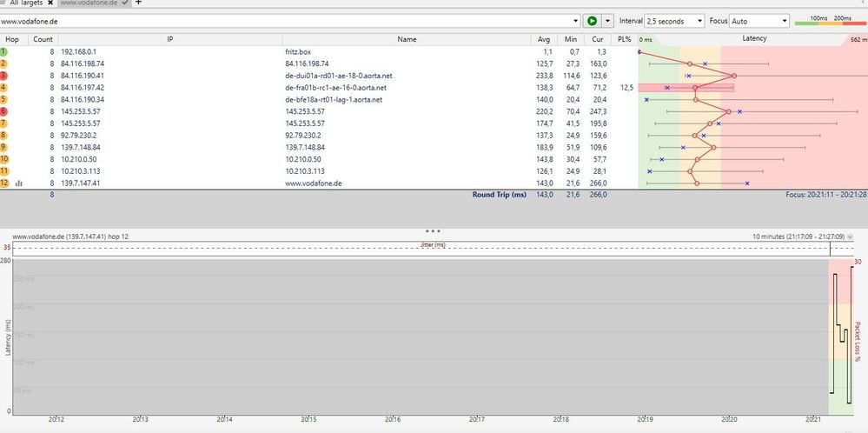The image size is (868, 433).
Task: Select the hop 9 status icon
Action: 3,147
